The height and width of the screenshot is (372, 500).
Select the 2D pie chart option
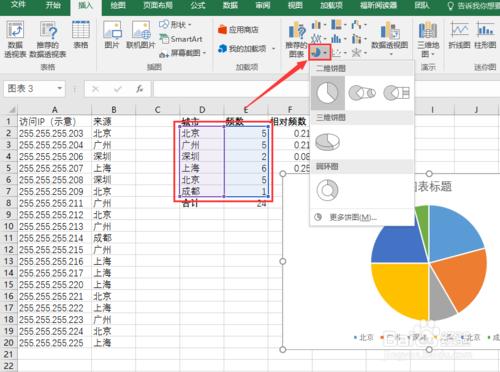point(328,93)
